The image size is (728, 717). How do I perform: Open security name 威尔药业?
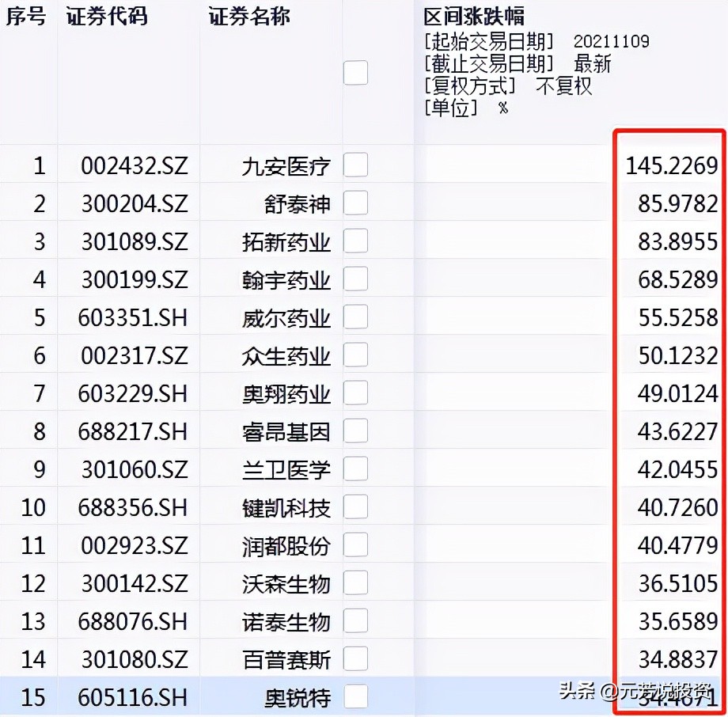286,319
